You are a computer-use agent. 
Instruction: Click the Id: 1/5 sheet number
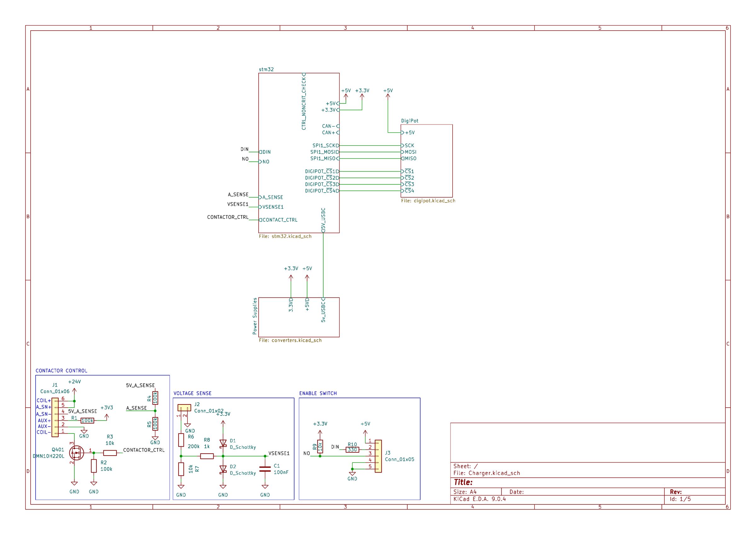click(680, 499)
